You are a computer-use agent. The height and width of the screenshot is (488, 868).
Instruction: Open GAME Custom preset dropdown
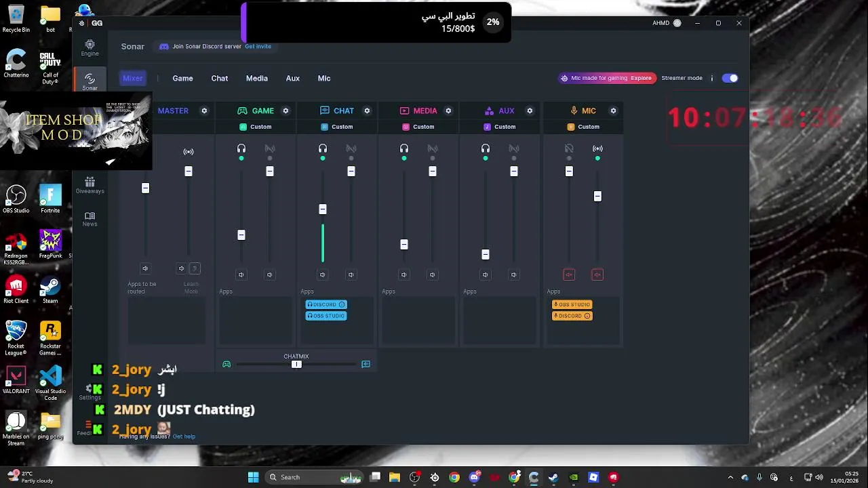pos(256,127)
